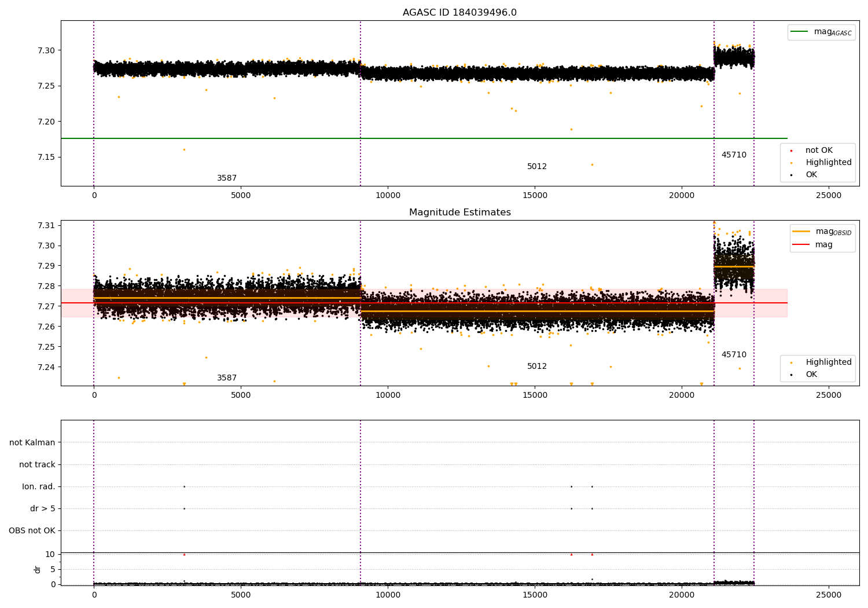Click the '7.30' y-tick in top plot
This screenshot has width=868, height=608.
click(x=46, y=50)
